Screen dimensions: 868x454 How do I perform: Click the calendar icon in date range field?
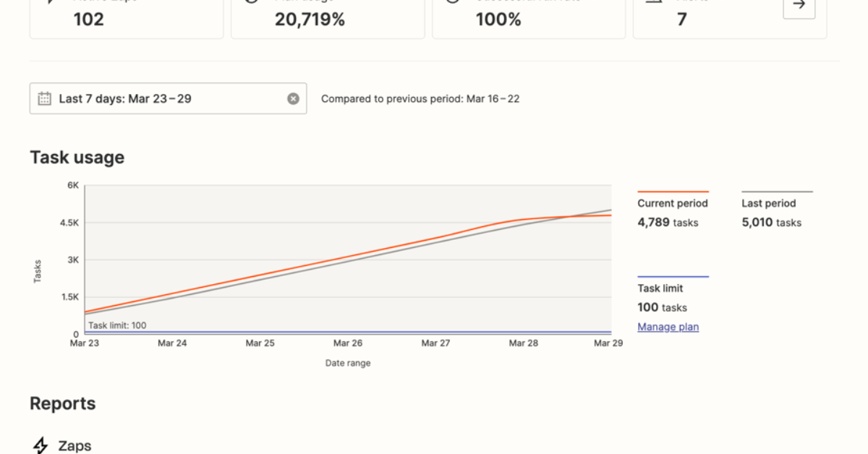(x=44, y=99)
